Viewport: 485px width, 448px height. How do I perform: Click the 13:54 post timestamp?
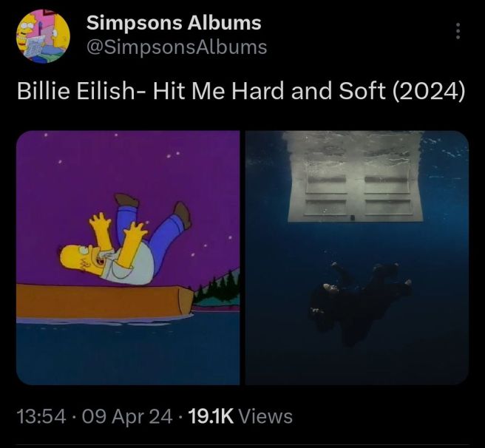pos(41,416)
